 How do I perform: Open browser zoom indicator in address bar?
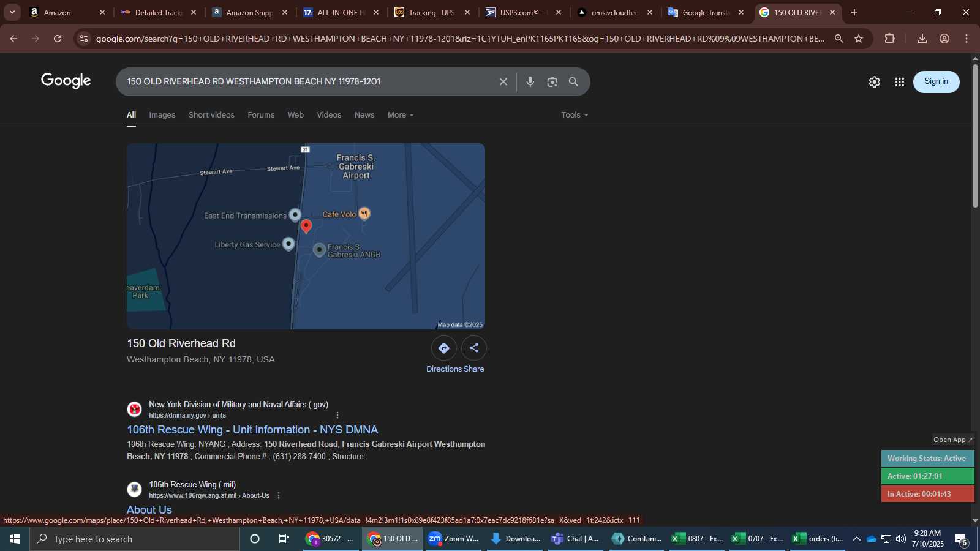click(x=839, y=39)
